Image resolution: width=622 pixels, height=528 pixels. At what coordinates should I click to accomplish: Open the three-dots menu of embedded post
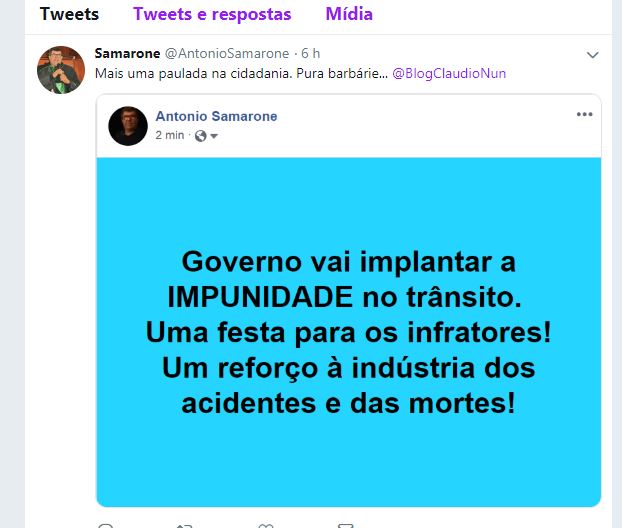coord(584,115)
